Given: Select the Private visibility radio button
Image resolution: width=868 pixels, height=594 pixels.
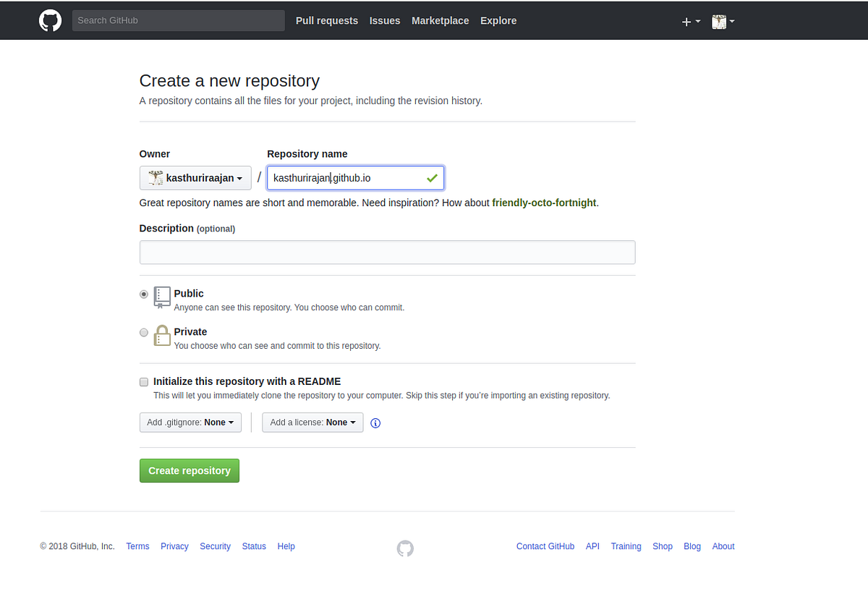Looking at the screenshot, I should 143,332.
